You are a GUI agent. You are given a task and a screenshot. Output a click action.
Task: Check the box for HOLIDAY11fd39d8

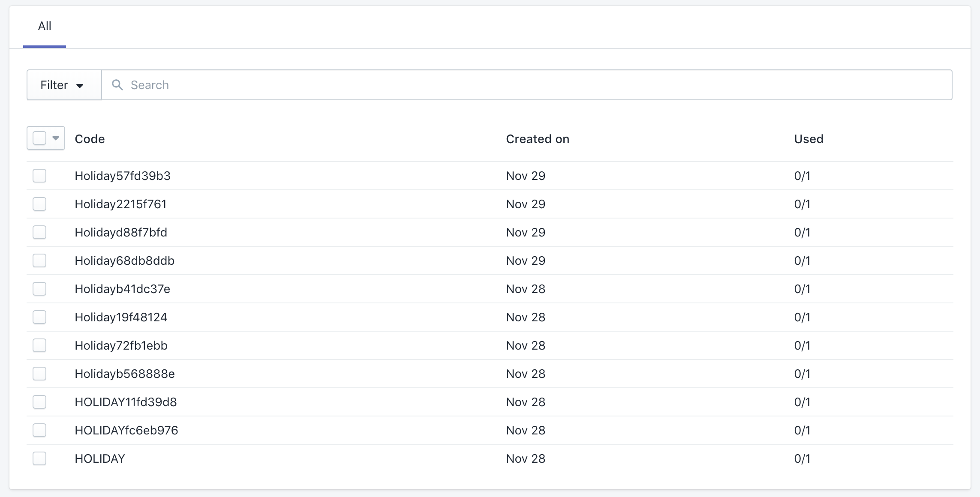(39, 402)
